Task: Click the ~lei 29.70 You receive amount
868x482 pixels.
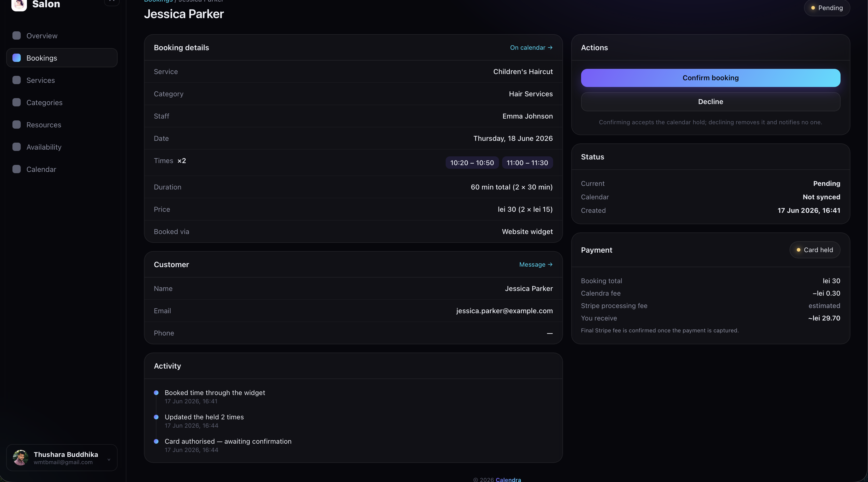Action: point(824,318)
